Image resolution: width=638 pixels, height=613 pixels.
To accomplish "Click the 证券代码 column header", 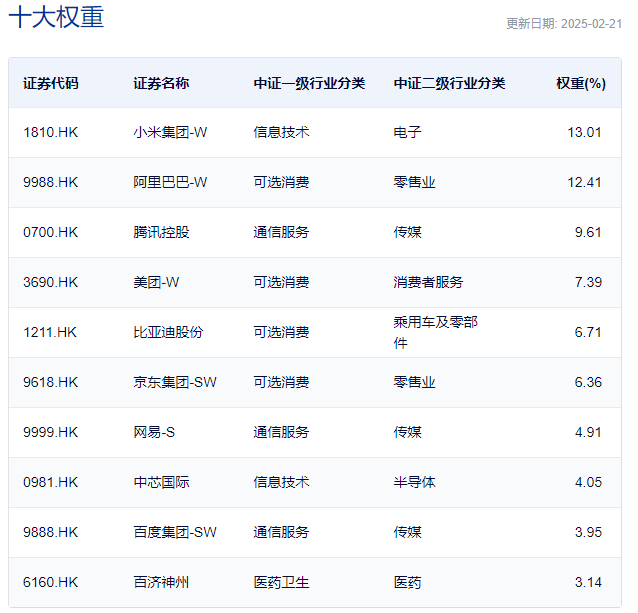I will click(x=51, y=83).
